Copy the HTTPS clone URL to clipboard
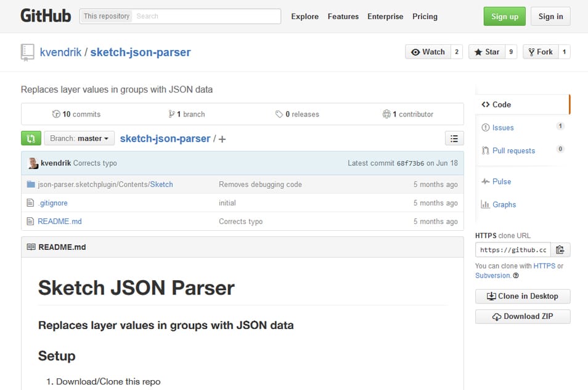This screenshot has width=588, height=390. pos(560,250)
